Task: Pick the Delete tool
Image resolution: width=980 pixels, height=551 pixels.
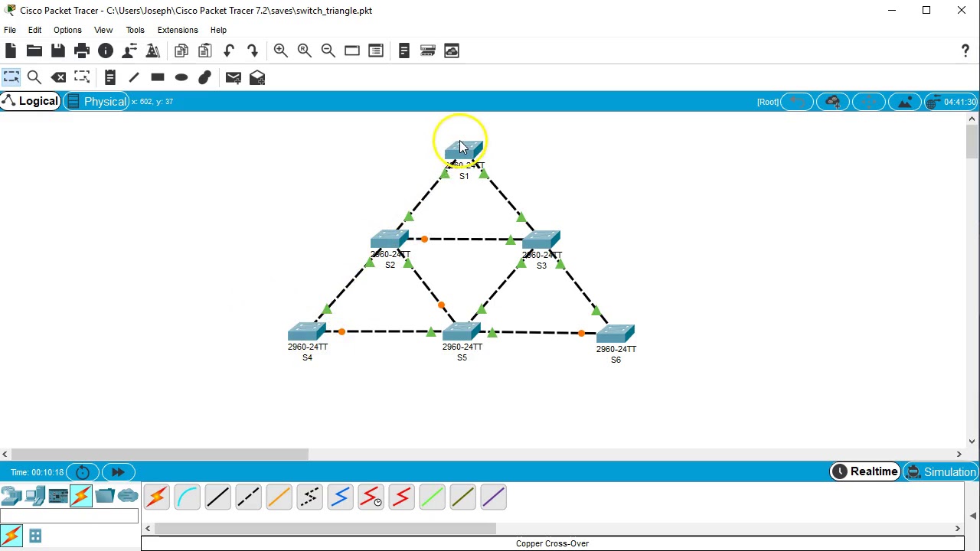Action: [x=58, y=77]
